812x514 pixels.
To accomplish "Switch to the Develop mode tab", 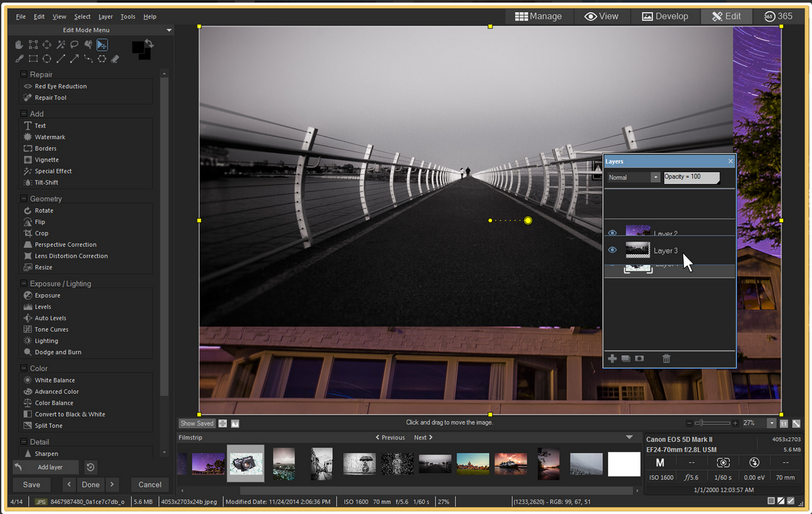I will pos(664,16).
